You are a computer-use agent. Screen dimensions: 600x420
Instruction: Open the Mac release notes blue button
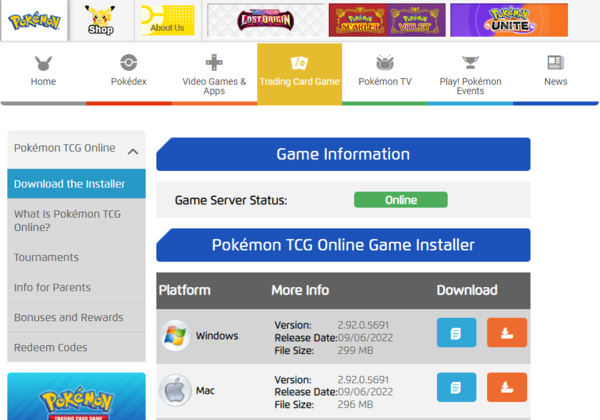(x=456, y=387)
